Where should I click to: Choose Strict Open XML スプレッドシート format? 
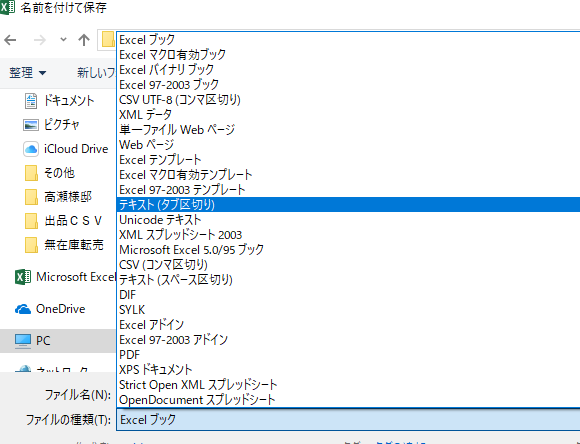coord(348,385)
